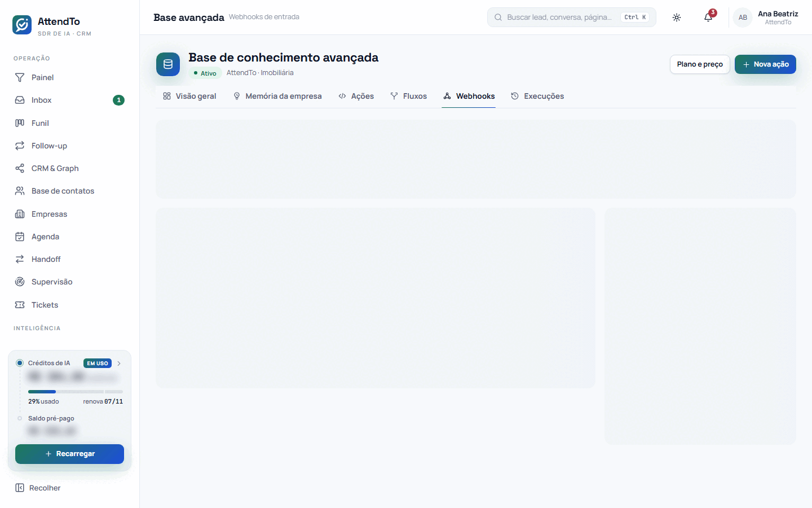
Task: Click the Recarregar button
Action: coord(69,454)
